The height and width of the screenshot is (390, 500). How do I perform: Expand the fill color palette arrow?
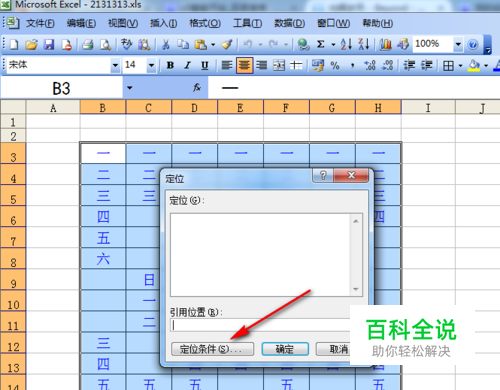(486, 65)
